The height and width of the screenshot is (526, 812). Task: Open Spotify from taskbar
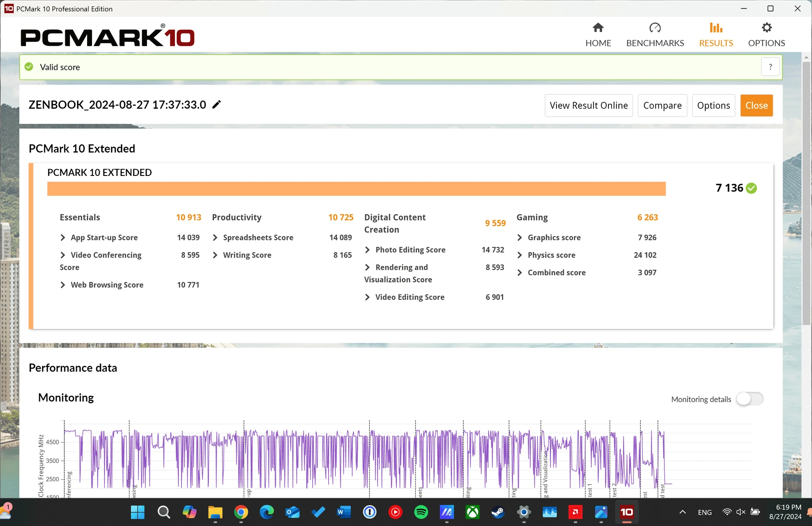tap(421, 512)
